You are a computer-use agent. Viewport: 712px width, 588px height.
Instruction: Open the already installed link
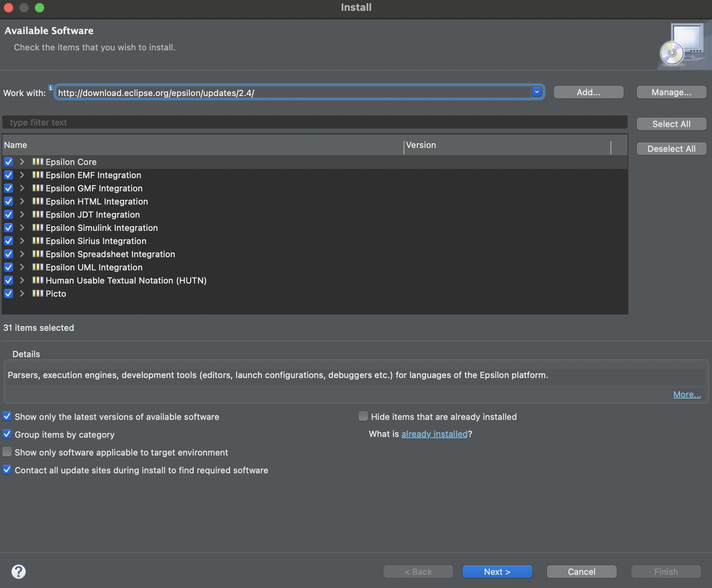tap(434, 434)
